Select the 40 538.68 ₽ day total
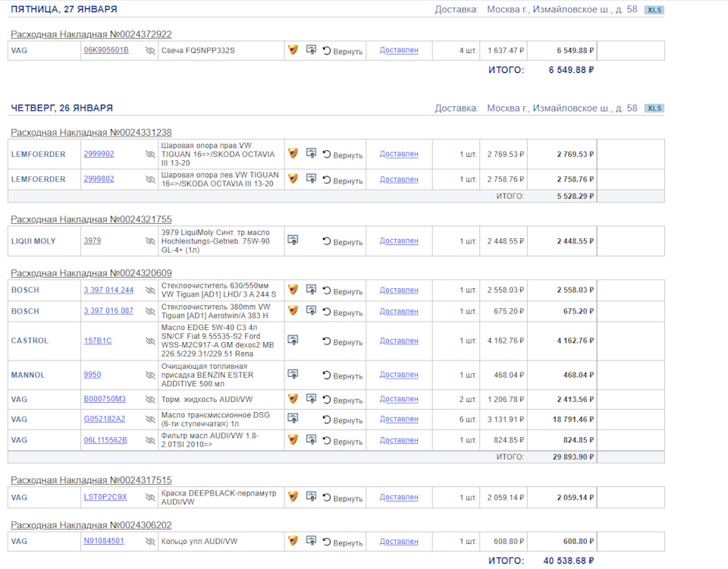The image size is (728, 569). click(x=568, y=561)
